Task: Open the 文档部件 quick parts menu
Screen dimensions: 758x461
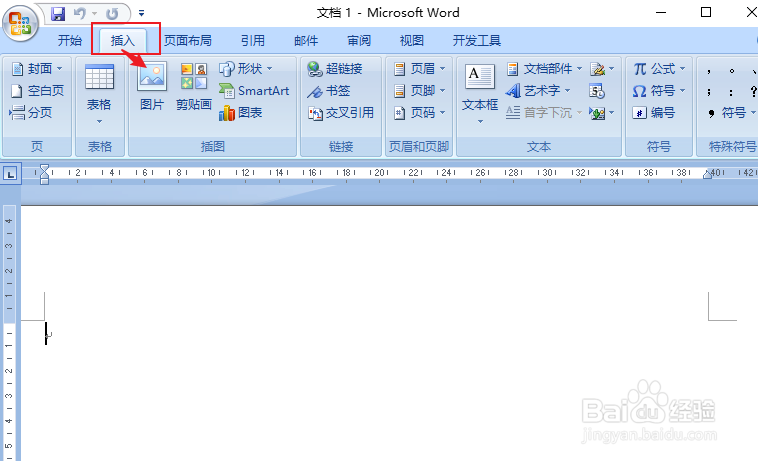Action: click(544, 69)
